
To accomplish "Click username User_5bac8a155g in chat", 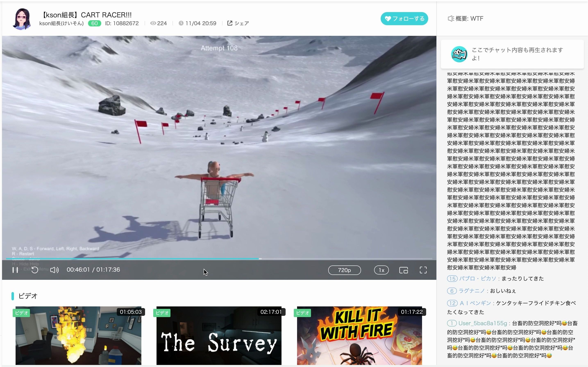I will click(x=483, y=323).
